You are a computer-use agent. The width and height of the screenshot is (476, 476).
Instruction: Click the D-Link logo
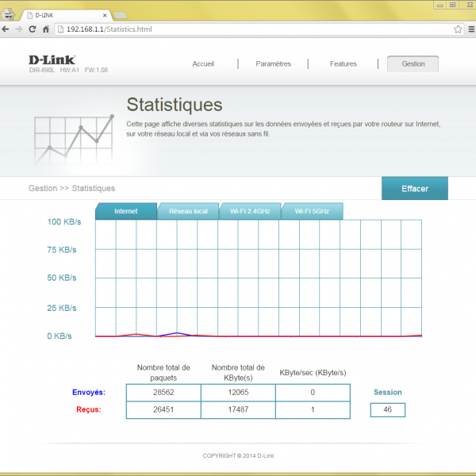(x=52, y=60)
